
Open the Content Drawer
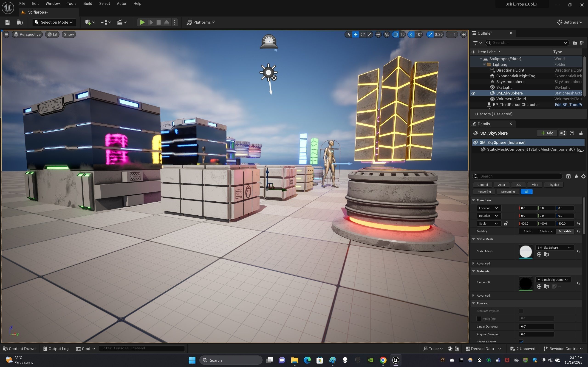click(20, 349)
